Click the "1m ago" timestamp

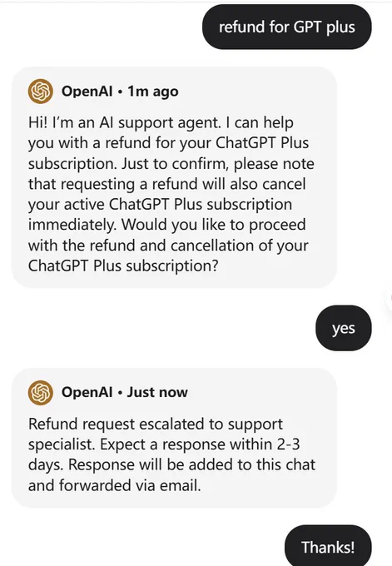click(x=153, y=92)
